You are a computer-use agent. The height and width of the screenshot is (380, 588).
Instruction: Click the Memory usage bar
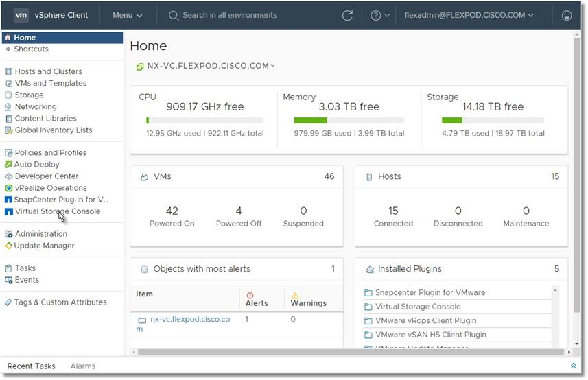349,120
